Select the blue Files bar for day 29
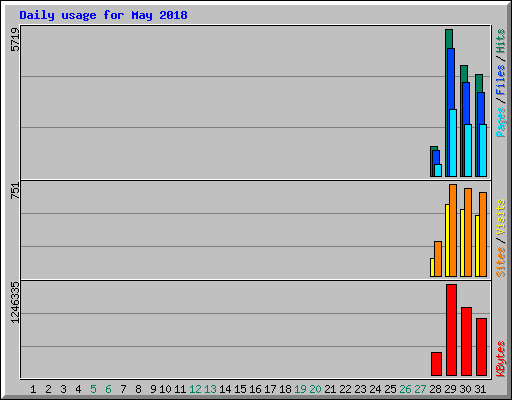The image size is (512, 400). click(451, 78)
